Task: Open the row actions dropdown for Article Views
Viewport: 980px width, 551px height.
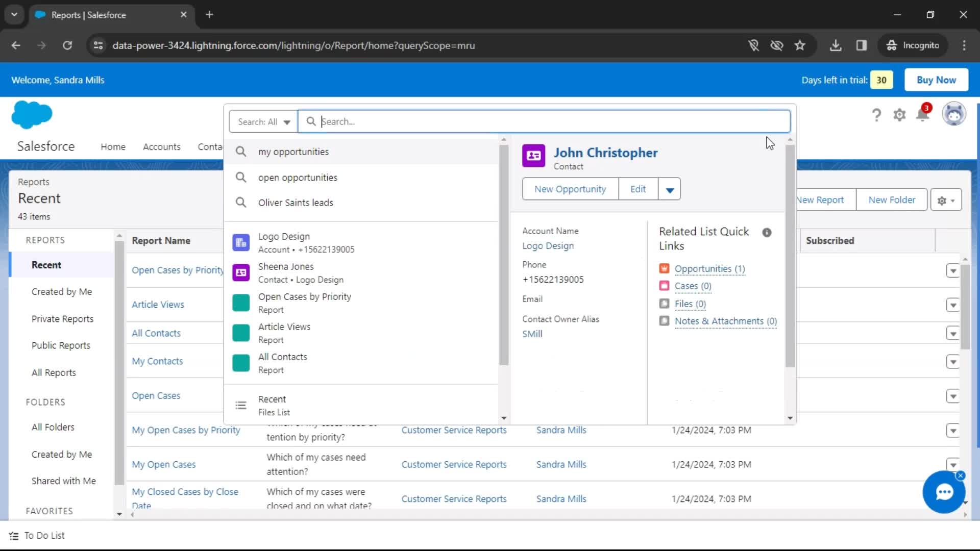Action: 952,305
